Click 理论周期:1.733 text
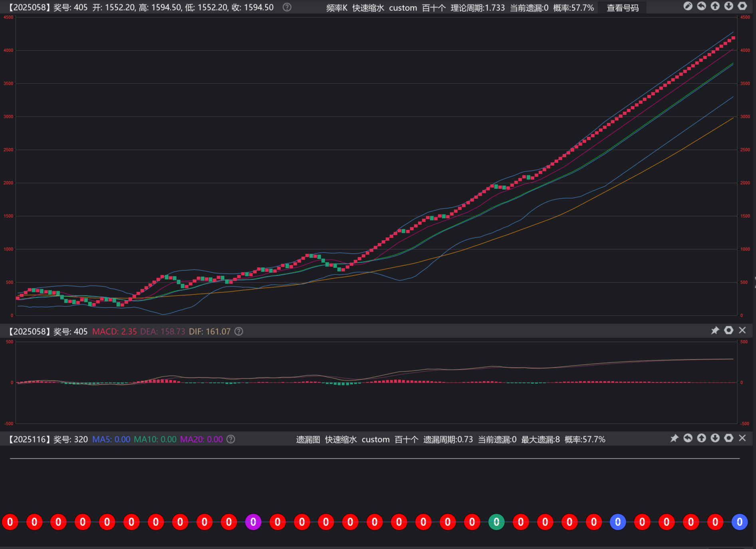Viewport: 756px width, 549px height. (478, 8)
